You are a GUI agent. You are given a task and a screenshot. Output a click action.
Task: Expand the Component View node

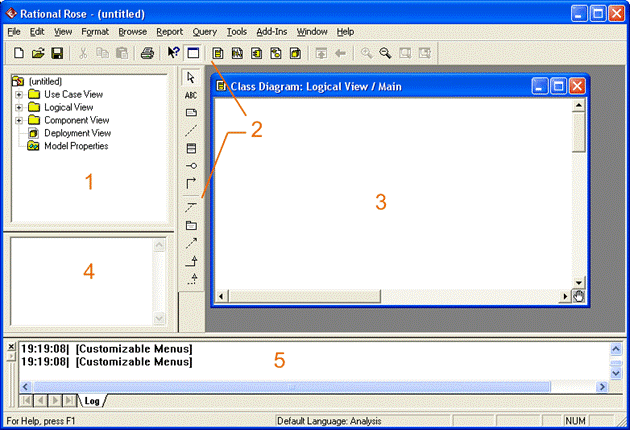(x=19, y=121)
